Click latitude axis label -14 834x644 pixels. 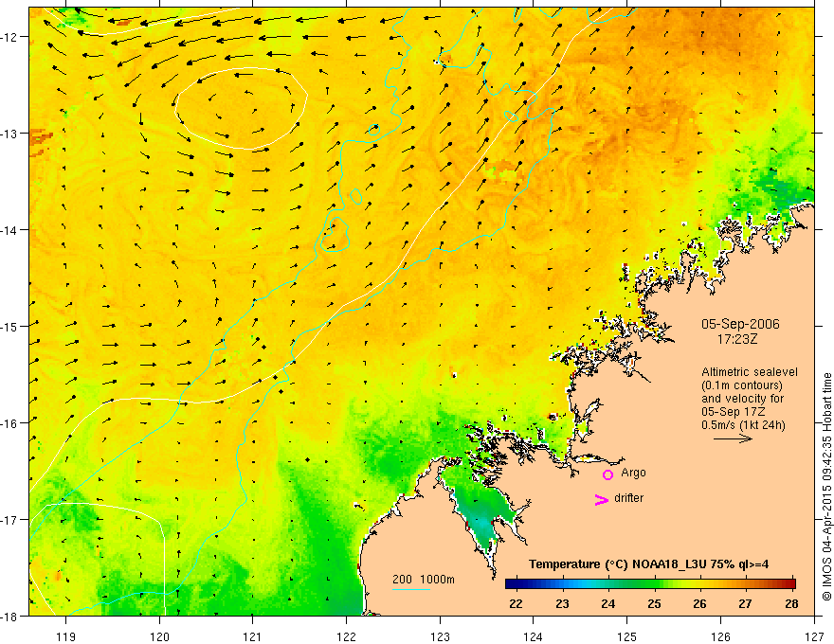tap(9, 230)
